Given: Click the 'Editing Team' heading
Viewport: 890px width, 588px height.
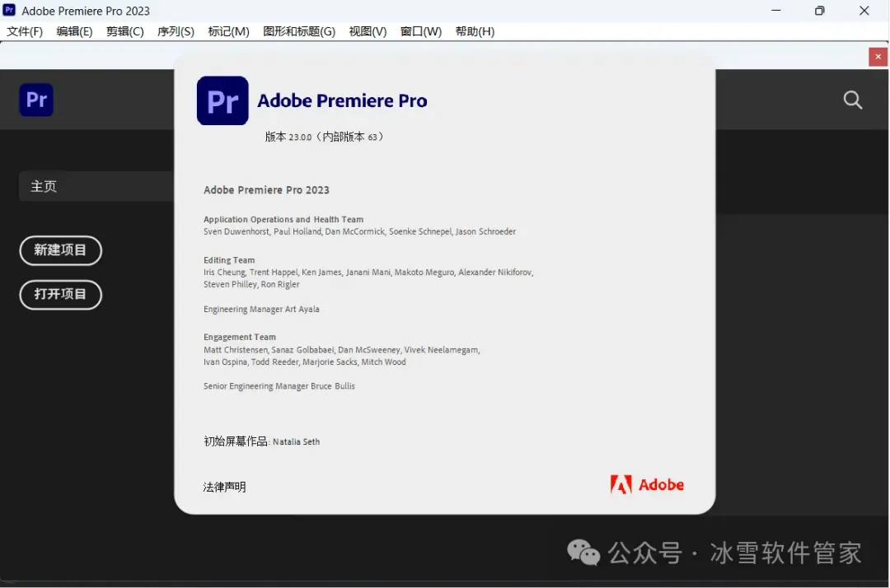Looking at the screenshot, I should 229,260.
